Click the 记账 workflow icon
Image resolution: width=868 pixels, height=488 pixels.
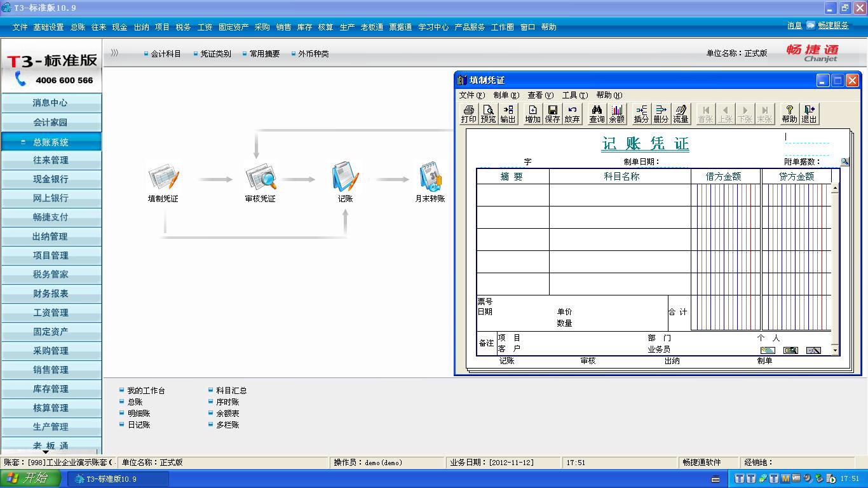coord(345,177)
